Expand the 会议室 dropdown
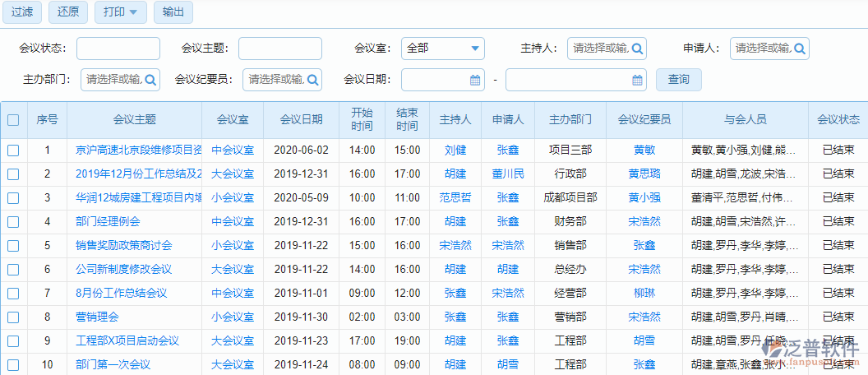 [476, 49]
